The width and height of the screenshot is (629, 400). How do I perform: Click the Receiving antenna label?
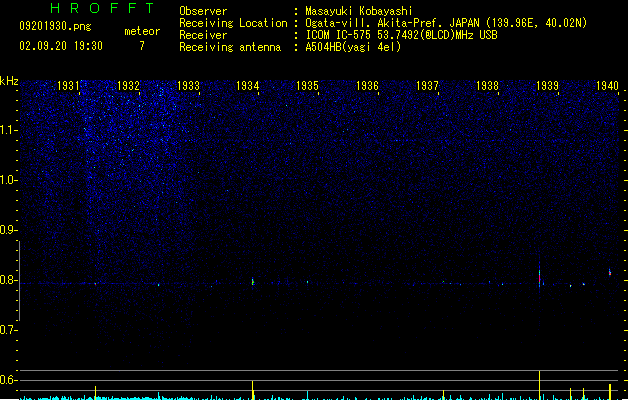(230, 47)
